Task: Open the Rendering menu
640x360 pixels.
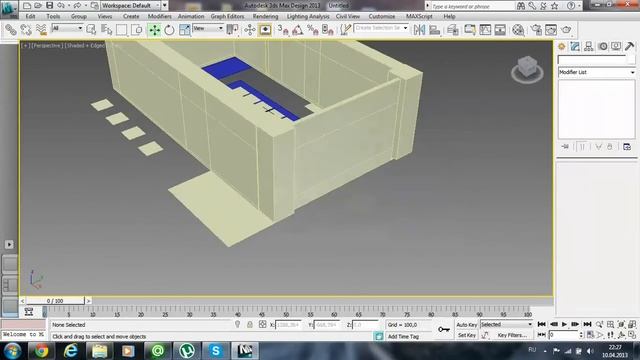Action: (265, 16)
